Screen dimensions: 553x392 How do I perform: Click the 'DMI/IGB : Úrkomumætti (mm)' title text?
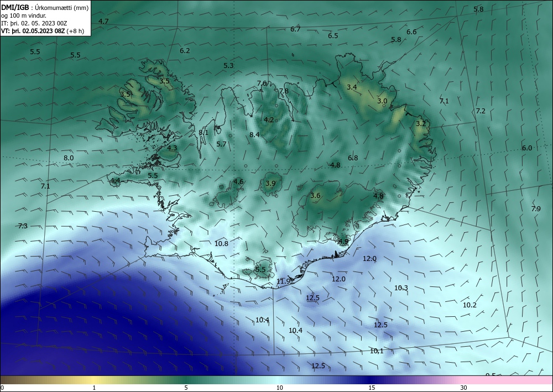pos(45,8)
